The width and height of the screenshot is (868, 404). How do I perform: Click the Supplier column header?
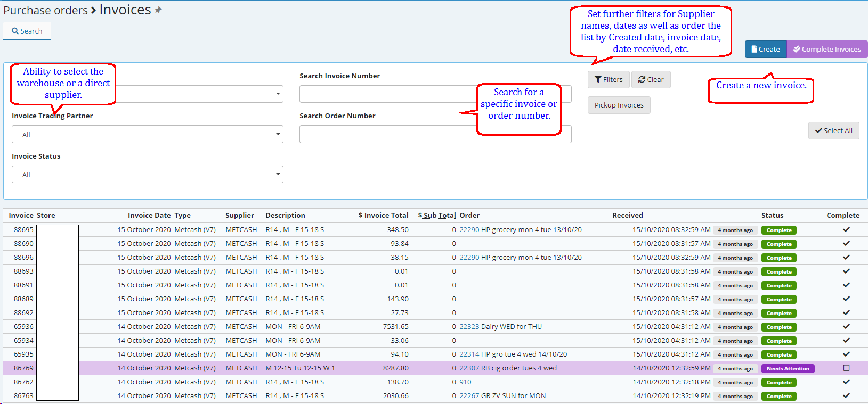pos(240,215)
